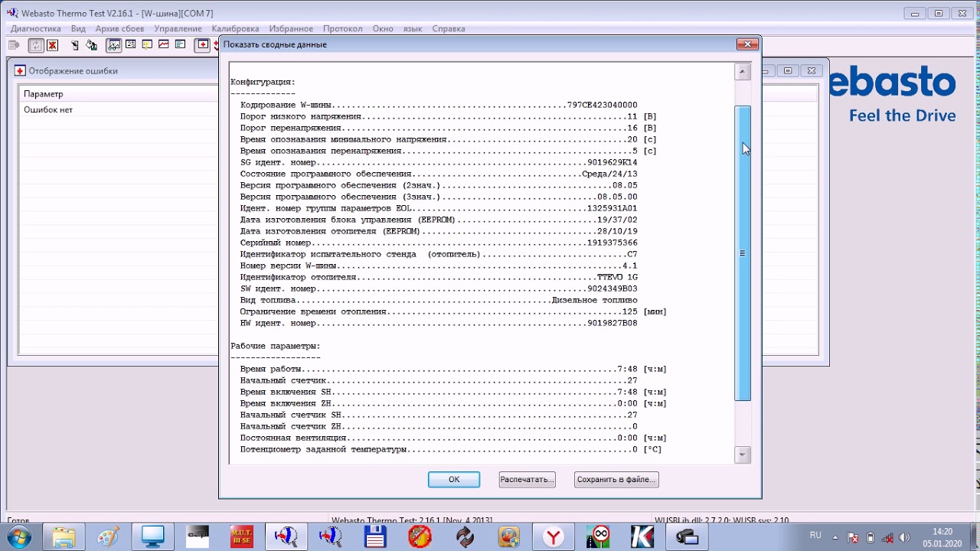Click the blue vertical scrollbar thumb
The height and width of the screenshot is (551, 980).
click(743, 253)
